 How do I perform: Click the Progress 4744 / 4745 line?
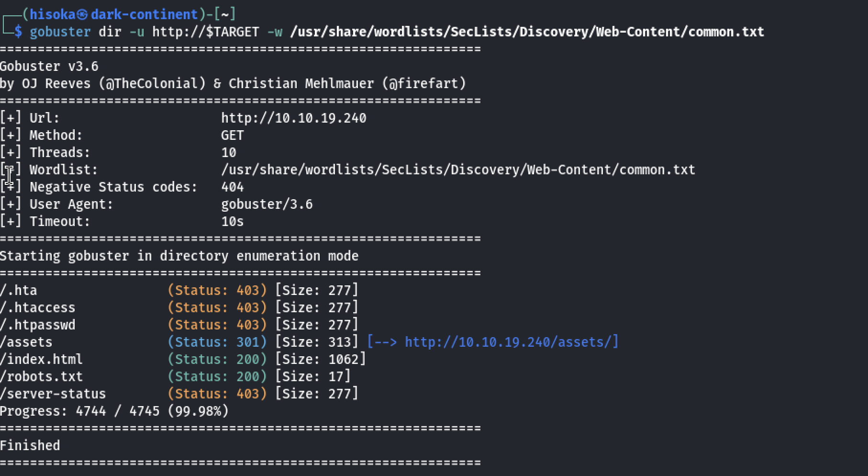pyautogui.click(x=114, y=411)
